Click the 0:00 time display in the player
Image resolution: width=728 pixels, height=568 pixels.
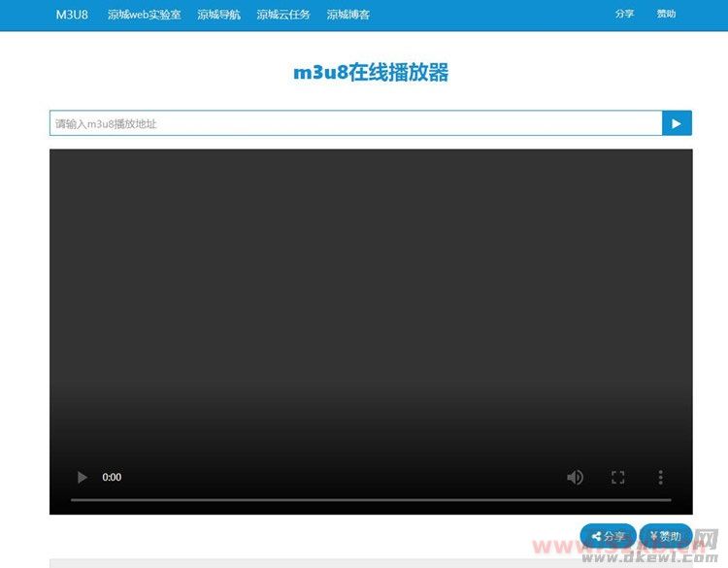point(113,477)
